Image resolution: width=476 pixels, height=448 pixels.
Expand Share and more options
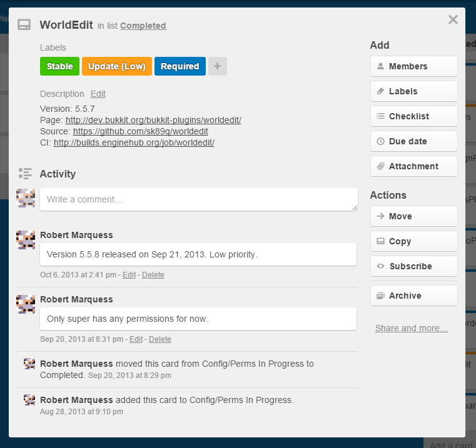coord(411,328)
